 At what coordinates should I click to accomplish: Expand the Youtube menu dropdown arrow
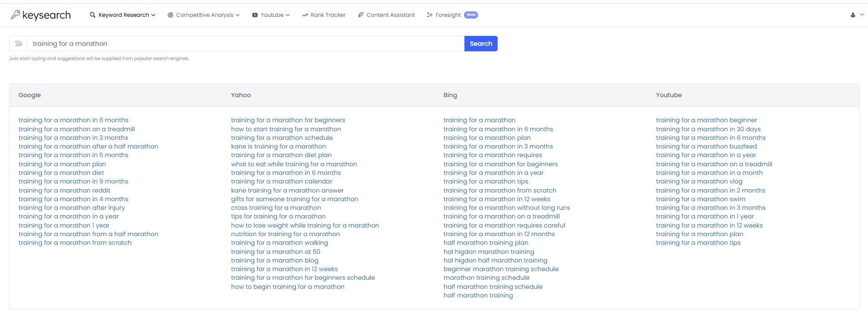(288, 15)
